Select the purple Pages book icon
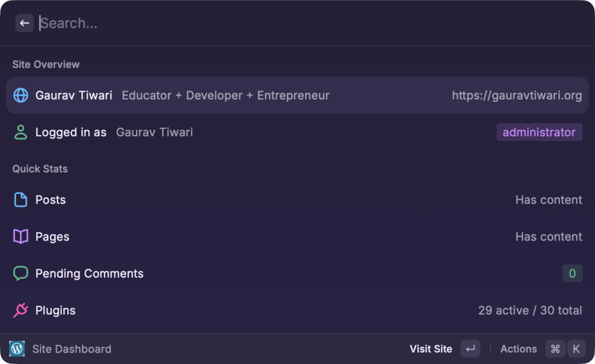The width and height of the screenshot is (595, 364). click(20, 236)
